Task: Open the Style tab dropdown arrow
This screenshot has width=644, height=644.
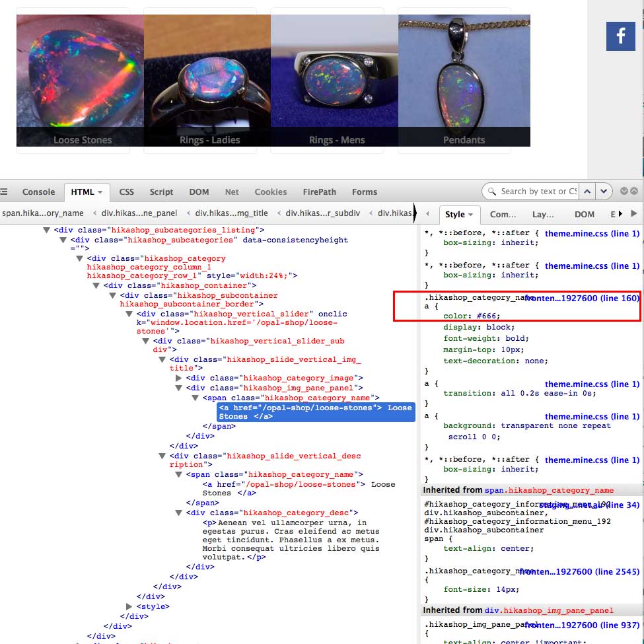Action: click(471, 215)
